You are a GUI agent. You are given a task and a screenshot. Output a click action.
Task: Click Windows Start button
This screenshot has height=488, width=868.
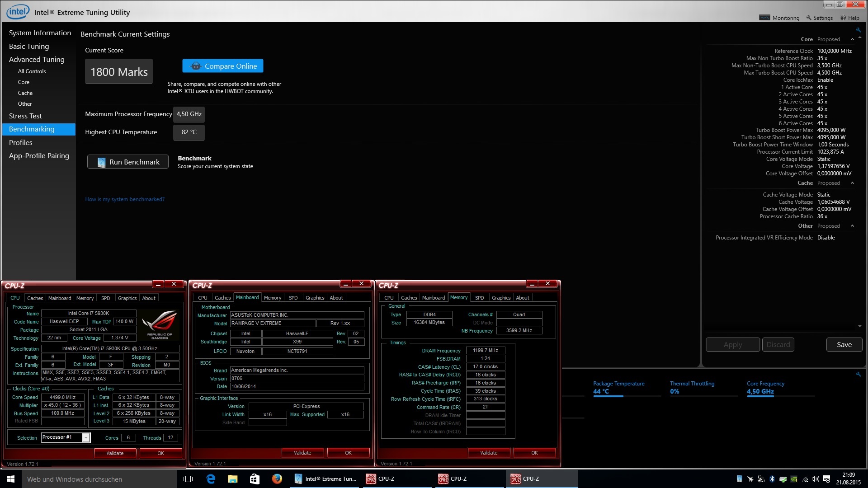click(x=11, y=479)
